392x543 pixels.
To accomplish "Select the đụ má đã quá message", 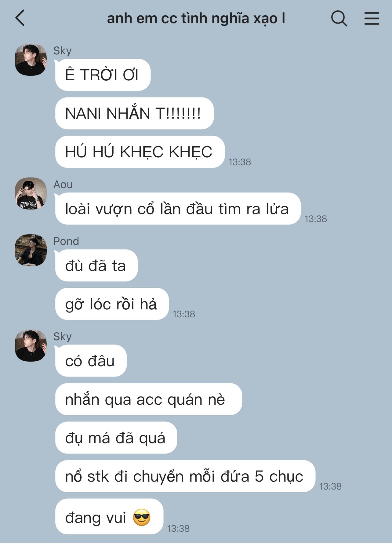I will [x=116, y=438].
